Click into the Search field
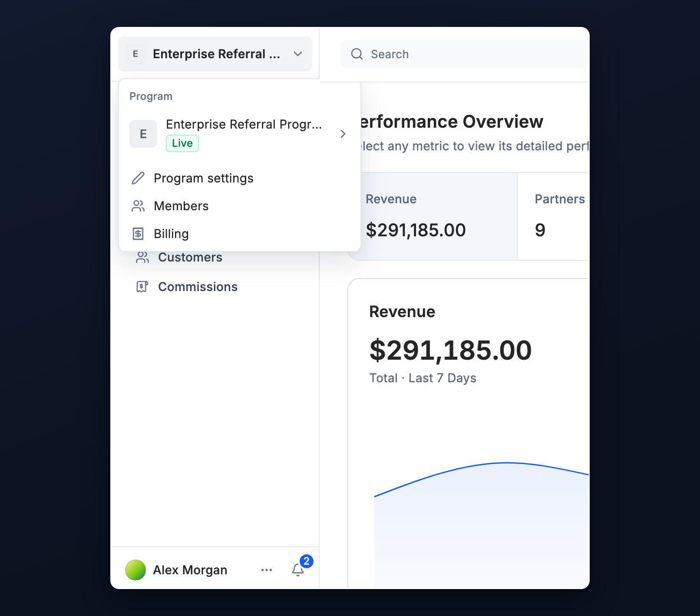 coord(465,54)
